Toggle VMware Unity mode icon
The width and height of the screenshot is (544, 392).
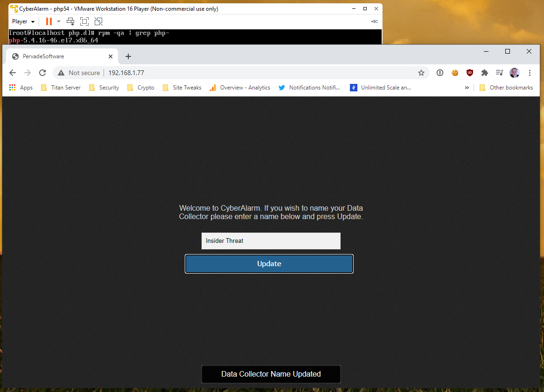click(x=98, y=21)
